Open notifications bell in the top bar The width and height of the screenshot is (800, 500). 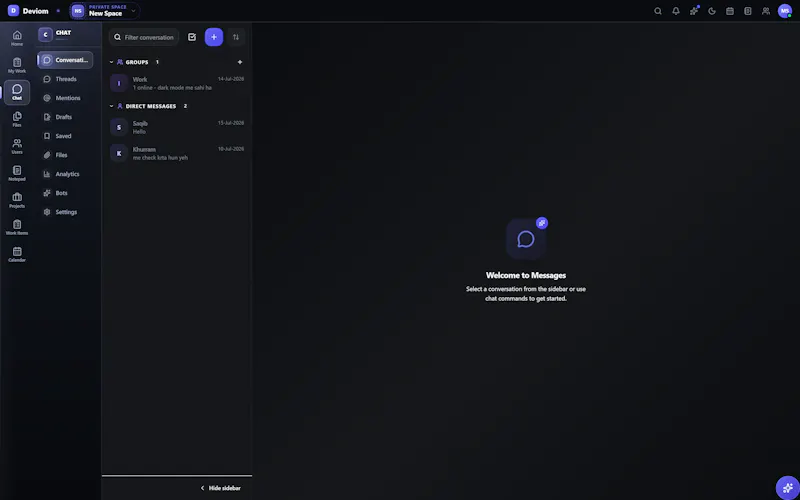[x=676, y=11]
